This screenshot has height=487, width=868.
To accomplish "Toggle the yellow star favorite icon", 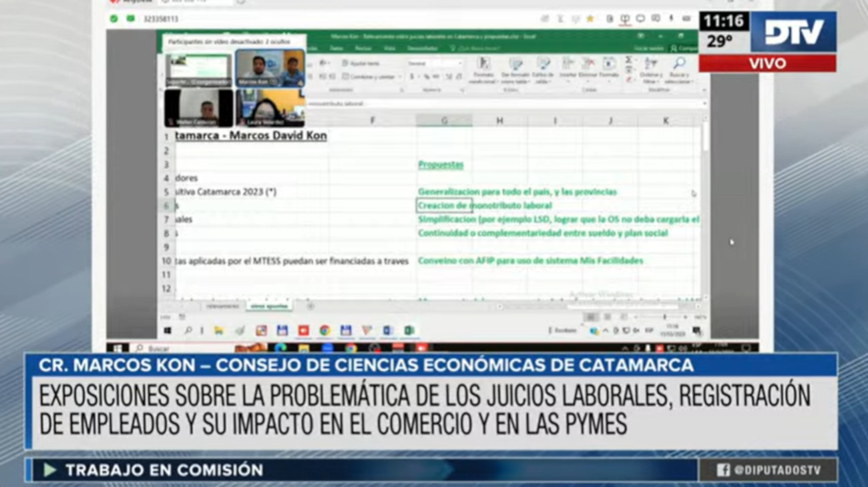I will point(590,19).
